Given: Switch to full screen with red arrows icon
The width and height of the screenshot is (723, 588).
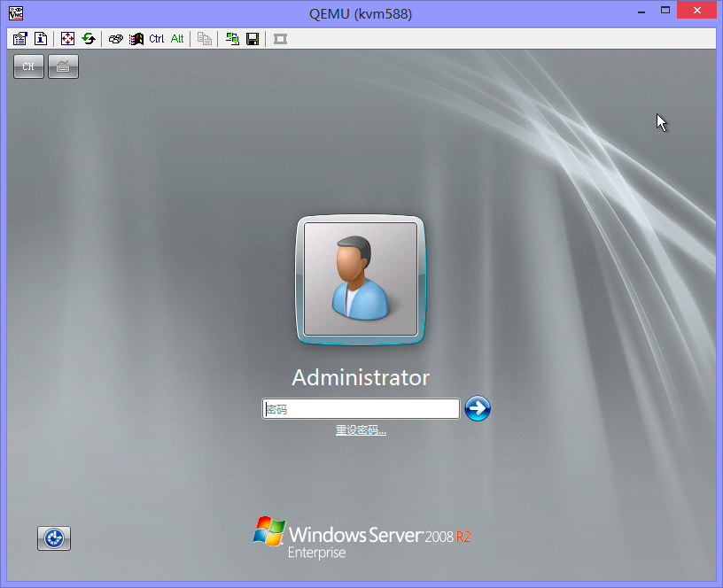Looking at the screenshot, I should (67, 39).
